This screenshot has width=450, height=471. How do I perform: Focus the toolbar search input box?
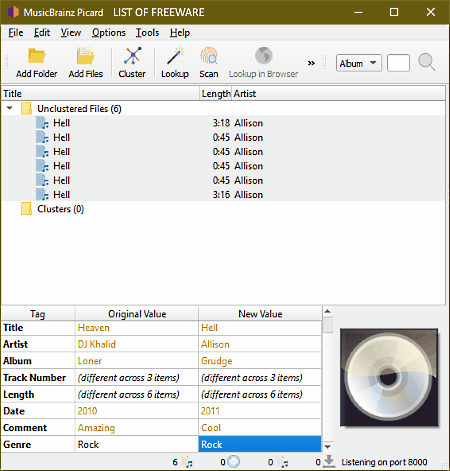coord(398,63)
